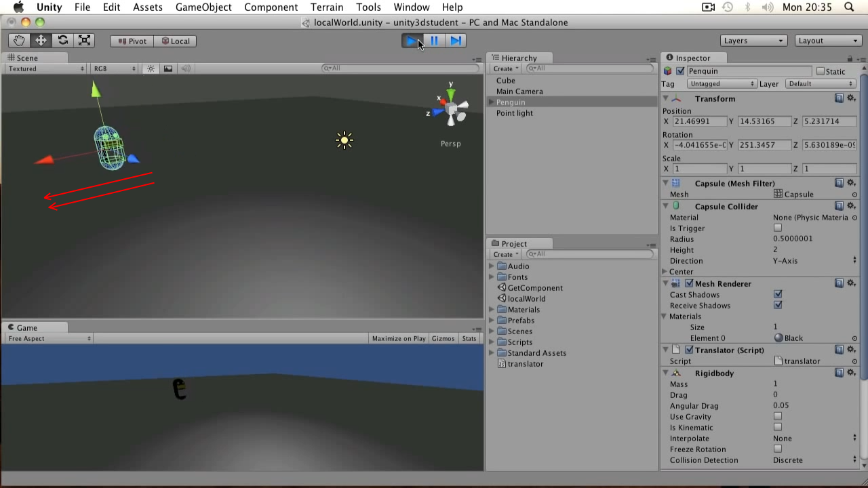Open the Tag dropdown for Penguin
This screenshot has width=868, height=488.
(722, 83)
